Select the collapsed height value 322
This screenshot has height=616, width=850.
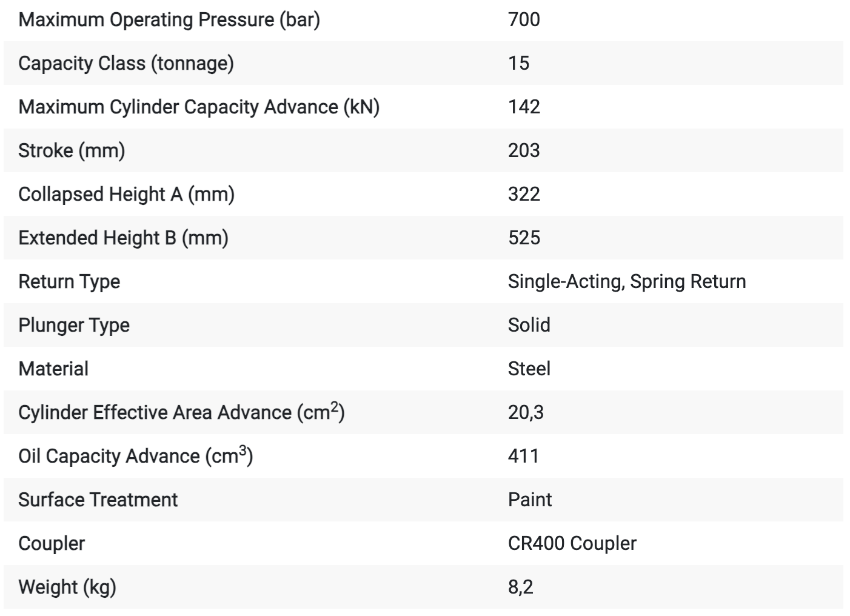point(524,194)
